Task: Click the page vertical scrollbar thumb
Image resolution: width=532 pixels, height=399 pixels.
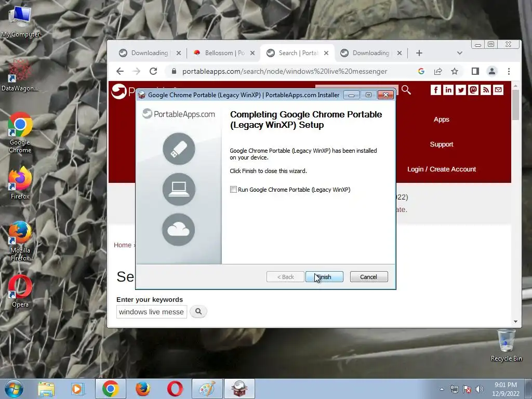Action: (516, 105)
